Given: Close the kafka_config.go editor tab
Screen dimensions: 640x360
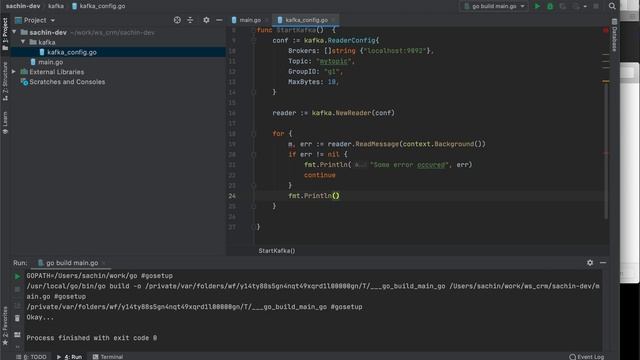Looking at the screenshot, I should click(333, 20).
